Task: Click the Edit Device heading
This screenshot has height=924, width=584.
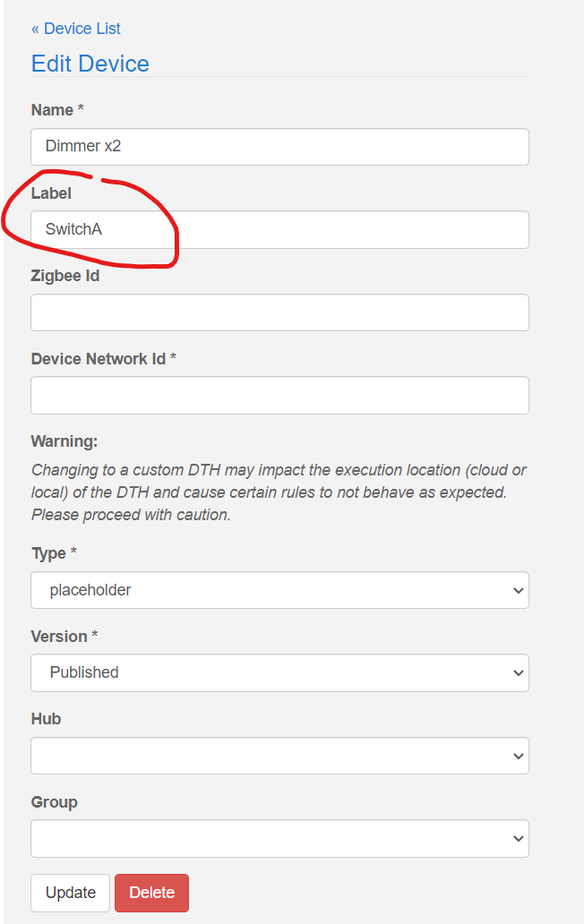Action: (x=90, y=64)
